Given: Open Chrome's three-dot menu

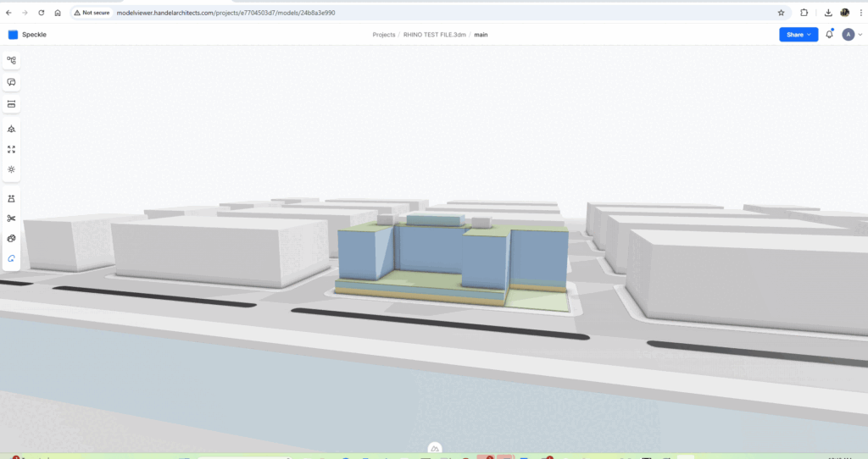Looking at the screenshot, I should click(860, 13).
